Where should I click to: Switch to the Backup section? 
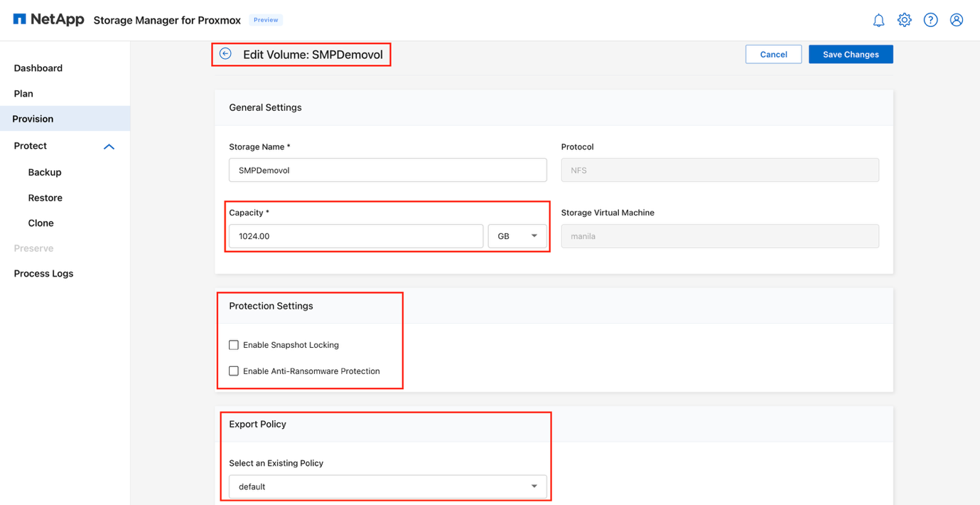pyautogui.click(x=44, y=171)
